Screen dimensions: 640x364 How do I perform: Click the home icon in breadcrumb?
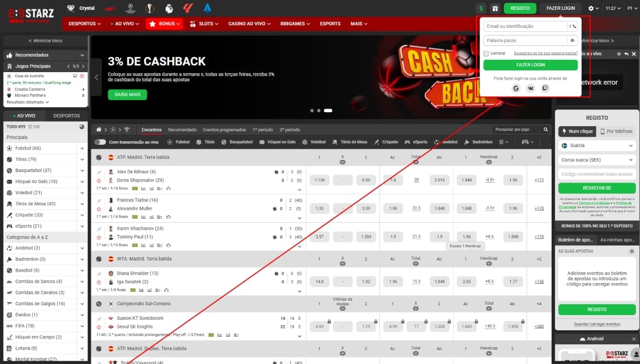99,129
